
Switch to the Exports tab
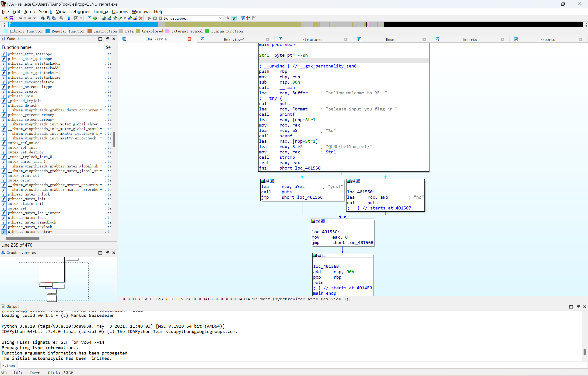547,39
